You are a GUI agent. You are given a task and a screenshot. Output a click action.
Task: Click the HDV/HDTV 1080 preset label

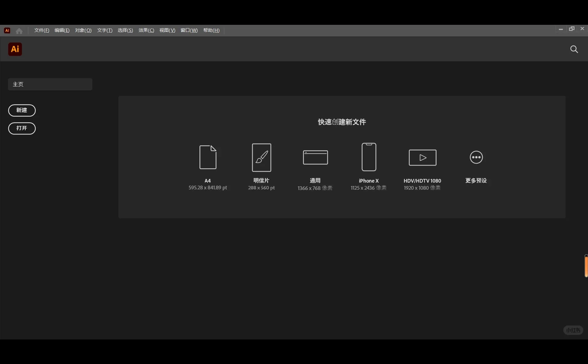coord(422,181)
